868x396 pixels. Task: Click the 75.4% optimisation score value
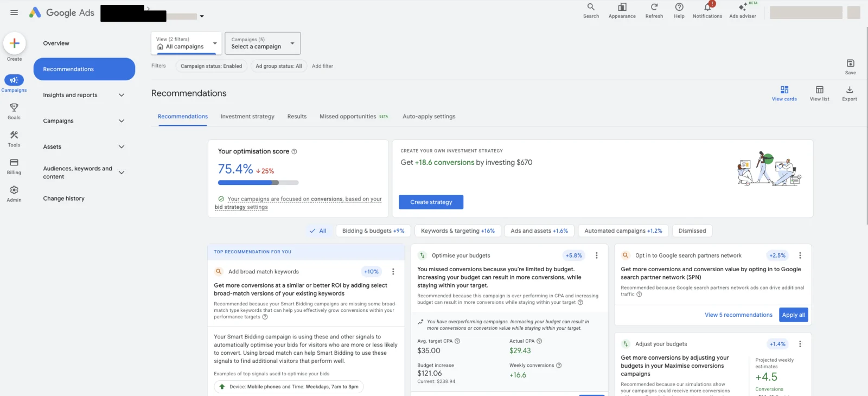[235, 169]
